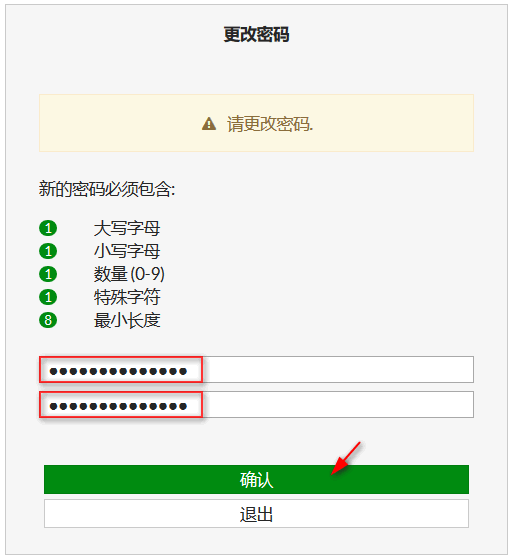Click the green badge beside 小写字母
This screenshot has height=560, width=512.
tap(48, 251)
